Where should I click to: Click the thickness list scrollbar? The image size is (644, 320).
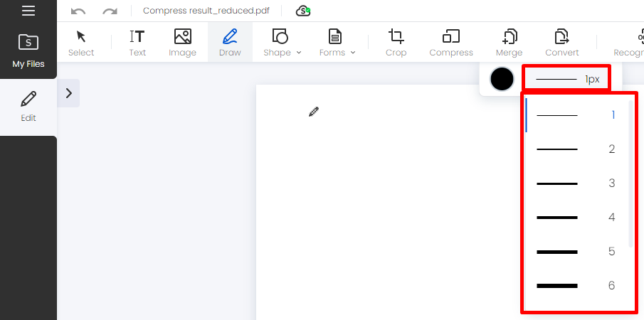(x=631, y=174)
